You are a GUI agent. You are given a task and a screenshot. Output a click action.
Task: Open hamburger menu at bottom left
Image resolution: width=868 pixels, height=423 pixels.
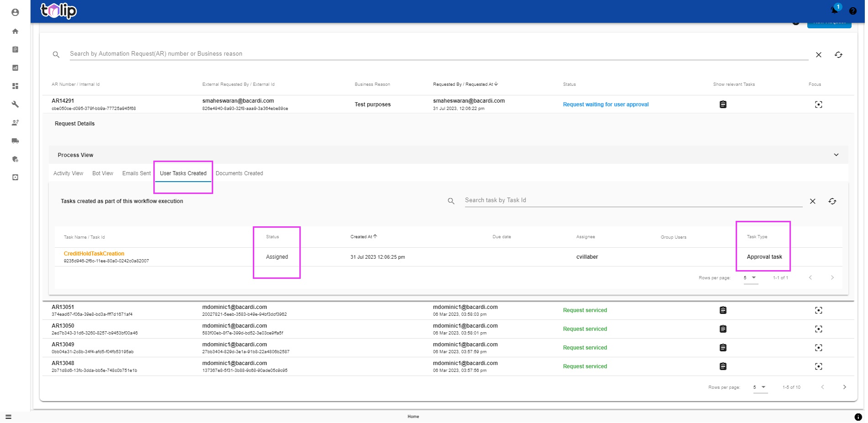[8, 417]
